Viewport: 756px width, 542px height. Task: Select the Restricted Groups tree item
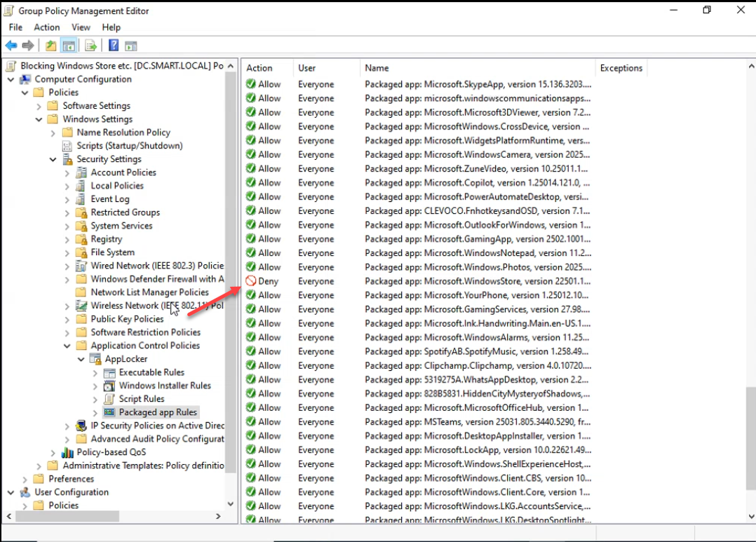(x=126, y=212)
